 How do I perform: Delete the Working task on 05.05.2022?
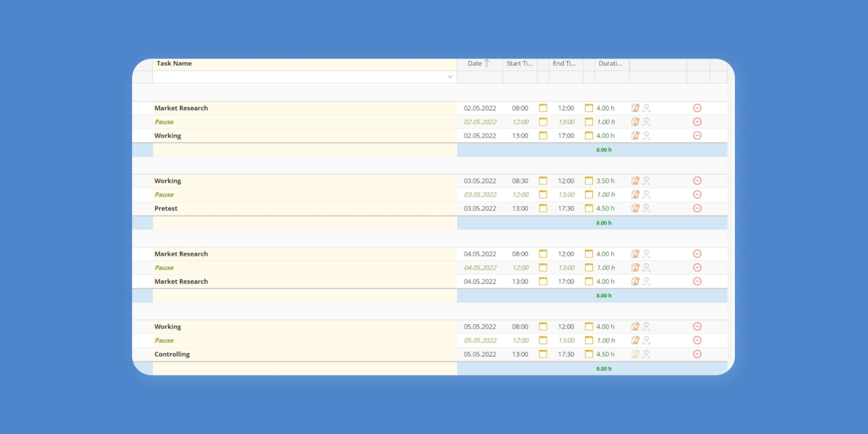click(x=697, y=326)
